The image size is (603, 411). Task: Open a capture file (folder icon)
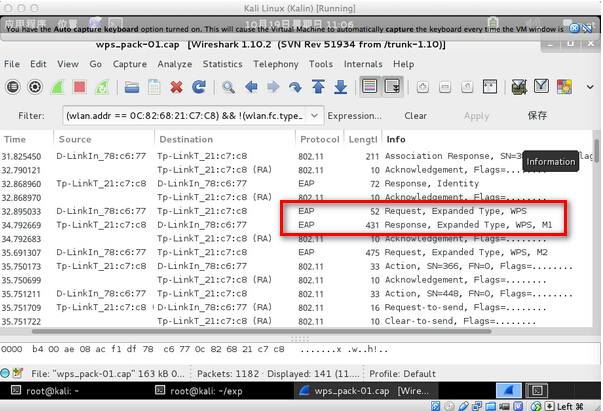coord(132,87)
